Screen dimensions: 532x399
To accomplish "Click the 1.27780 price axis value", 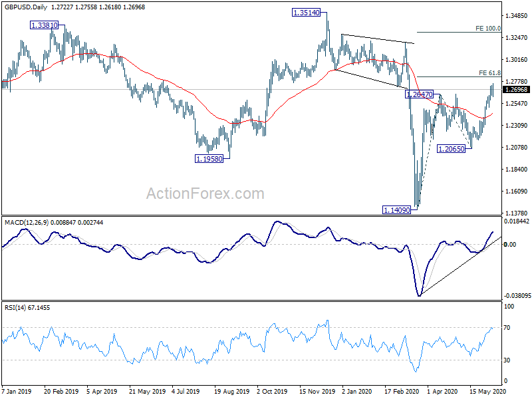I will [517, 82].
